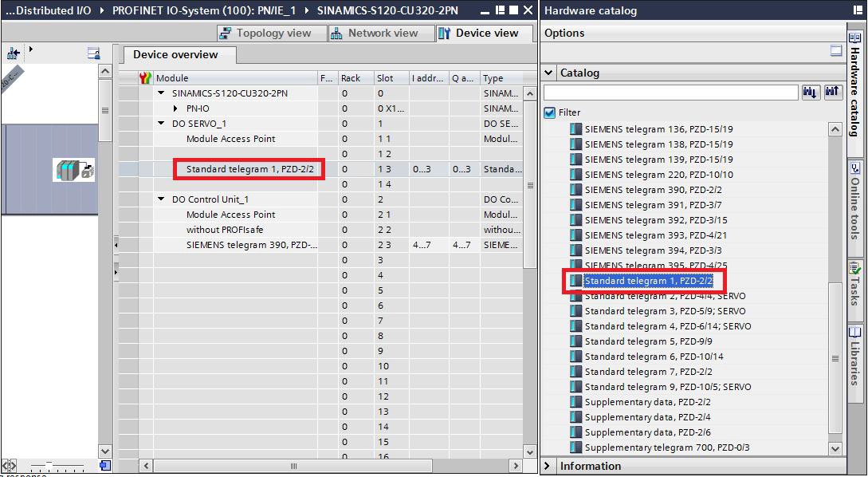The image size is (868, 477).
Task: Click the Slot column header
Action: 392,78
